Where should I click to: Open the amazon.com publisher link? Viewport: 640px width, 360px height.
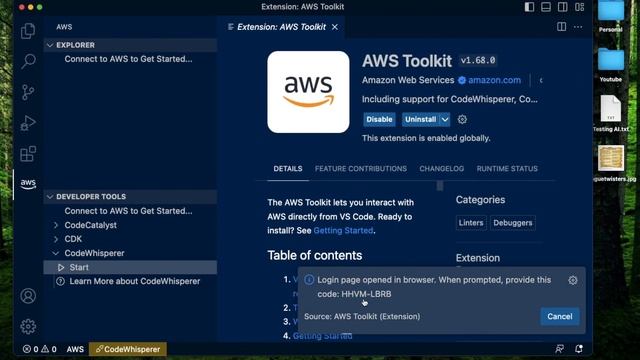click(494, 80)
